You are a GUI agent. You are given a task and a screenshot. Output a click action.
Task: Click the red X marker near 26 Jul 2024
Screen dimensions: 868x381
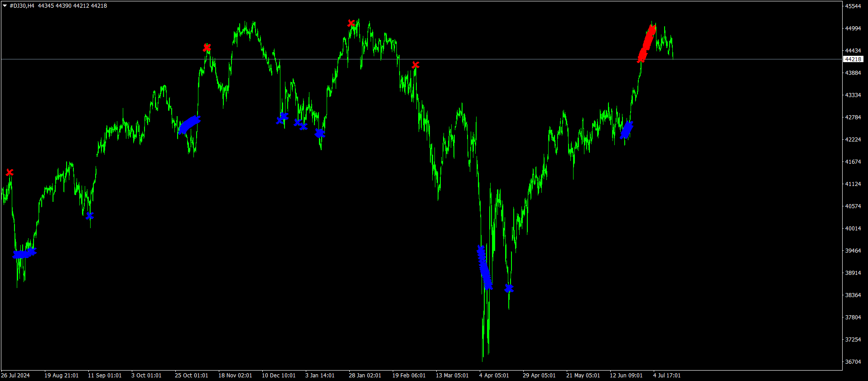(10, 172)
